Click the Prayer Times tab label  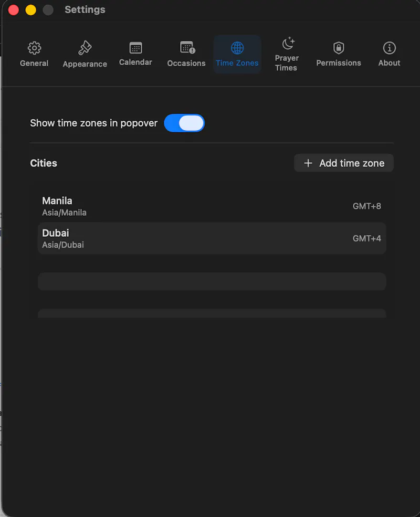[287, 63]
